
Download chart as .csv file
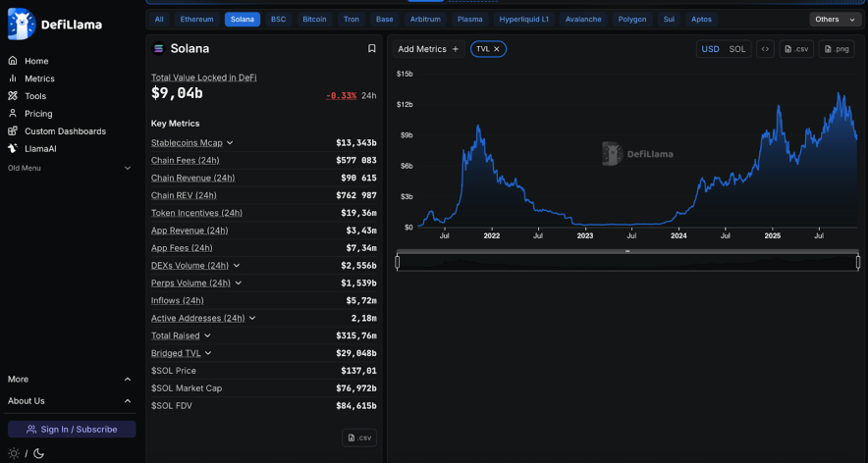coord(796,49)
